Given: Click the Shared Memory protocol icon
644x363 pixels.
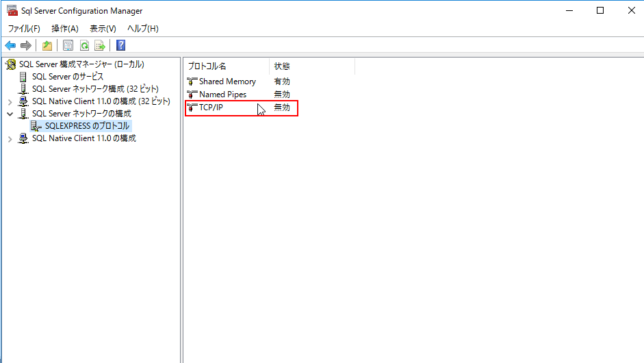Looking at the screenshot, I should point(192,82).
